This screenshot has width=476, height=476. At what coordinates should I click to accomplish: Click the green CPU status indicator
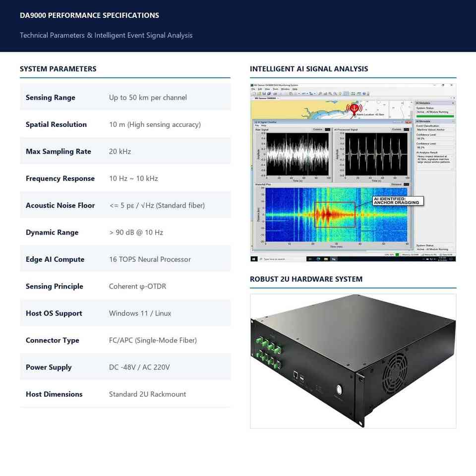click(397, 254)
